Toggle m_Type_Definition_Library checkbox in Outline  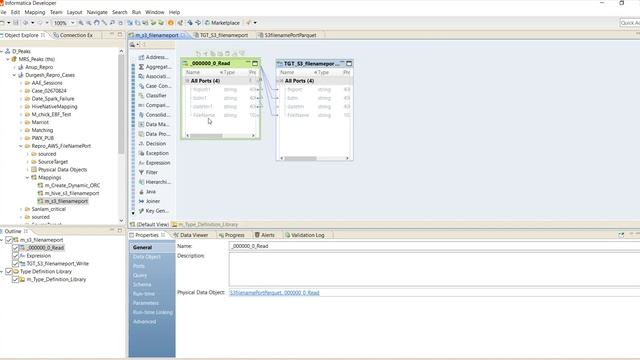tap(15, 280)
